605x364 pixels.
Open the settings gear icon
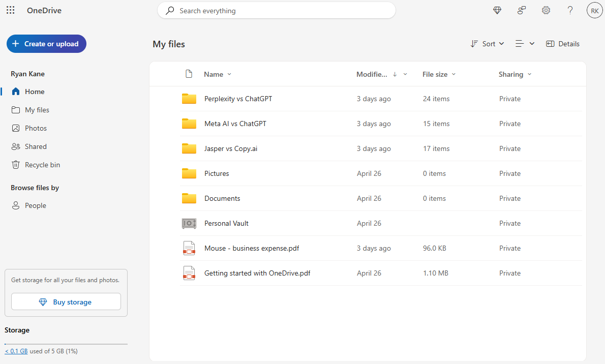pos(546,11)
